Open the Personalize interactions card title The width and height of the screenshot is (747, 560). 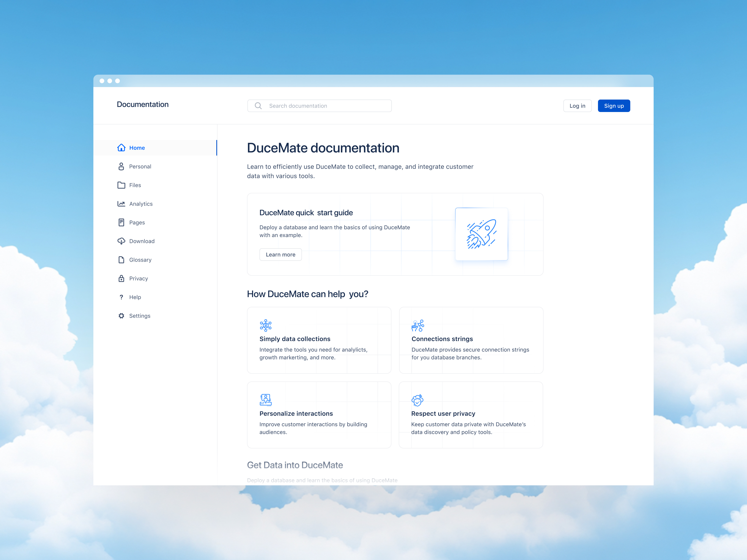click(x=296, y=414)
